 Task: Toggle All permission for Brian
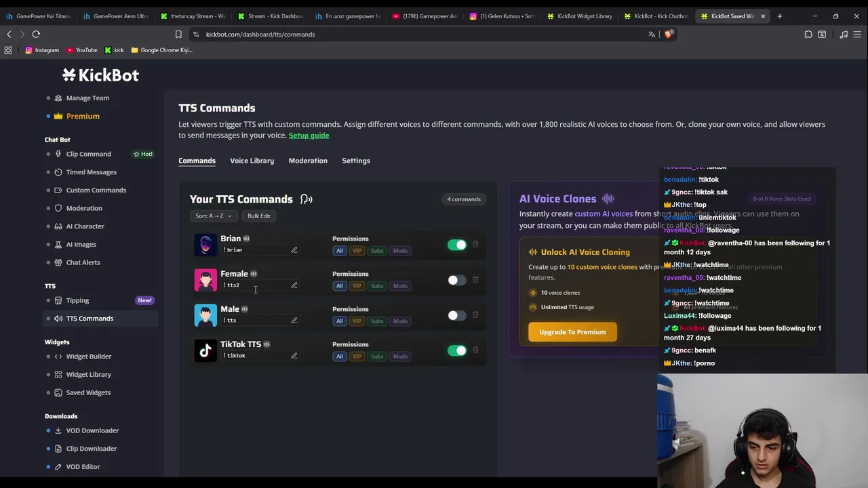tap(340, 251)
